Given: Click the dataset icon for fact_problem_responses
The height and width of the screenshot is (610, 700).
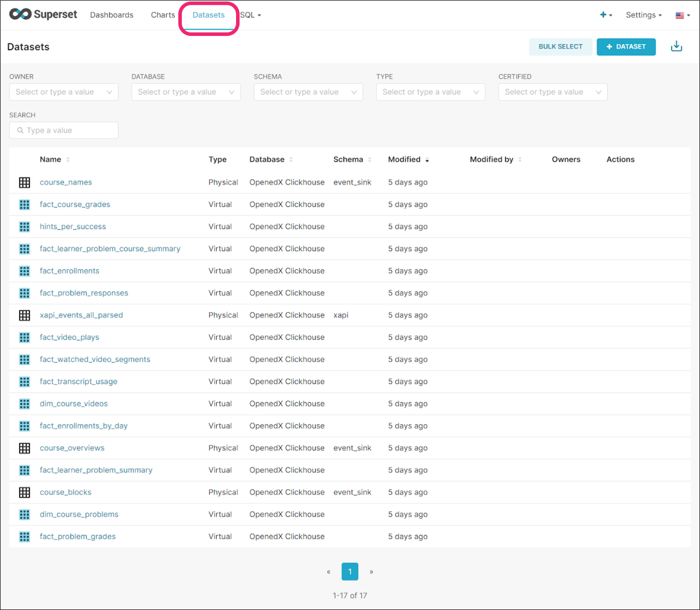Looking at the screenshot, I should click(x=24, y=293).
